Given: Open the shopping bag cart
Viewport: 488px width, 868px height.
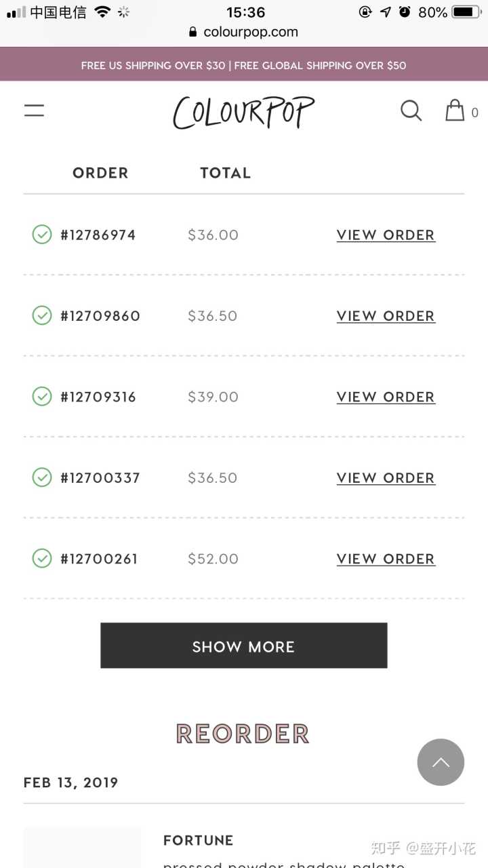Looking at the screenshot, I should (x=455, y=111).
